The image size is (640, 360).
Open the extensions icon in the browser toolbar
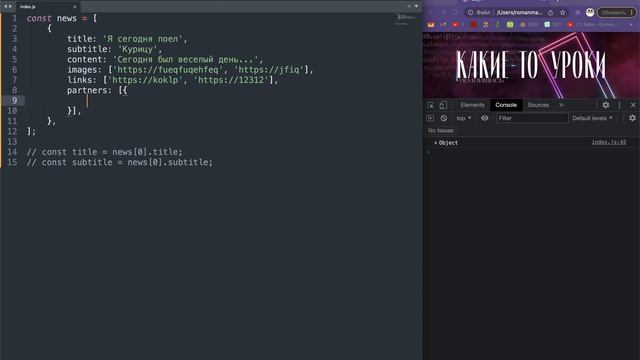click(578, 13)
